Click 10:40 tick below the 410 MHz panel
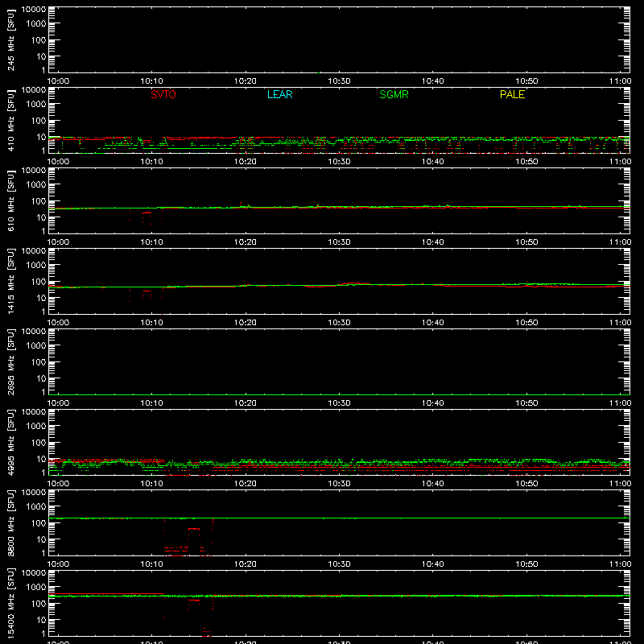644x644 pixels. click(x=433, y=162)
